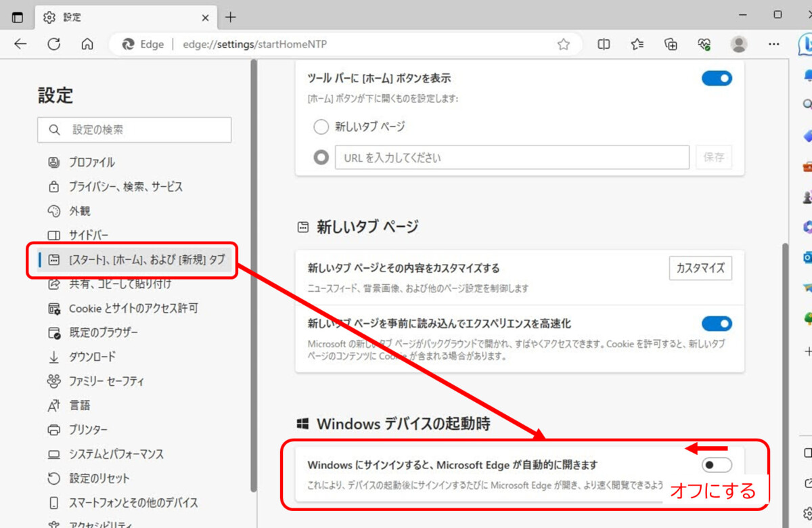Viewport: 812px width, 528px height.
Task: Open the tab actions menu icon
Action: tap(18, 17)
